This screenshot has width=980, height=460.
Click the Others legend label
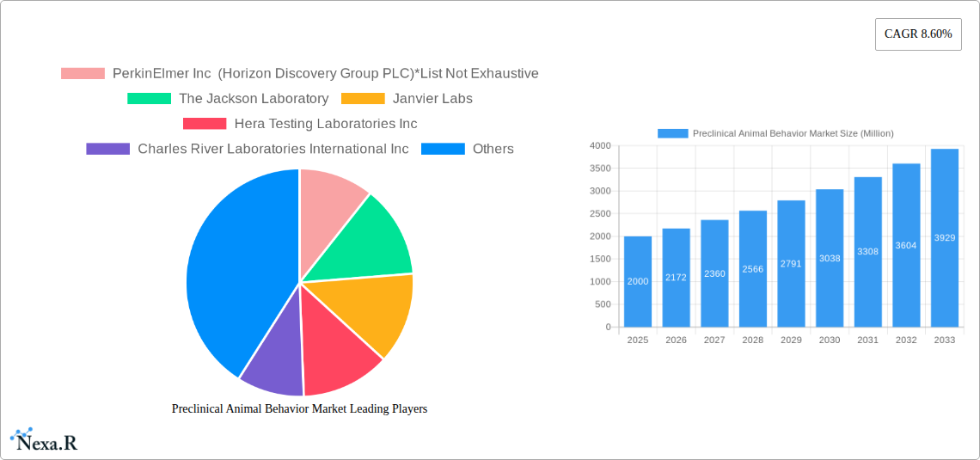pyautogui.click(x=493, y=149)
